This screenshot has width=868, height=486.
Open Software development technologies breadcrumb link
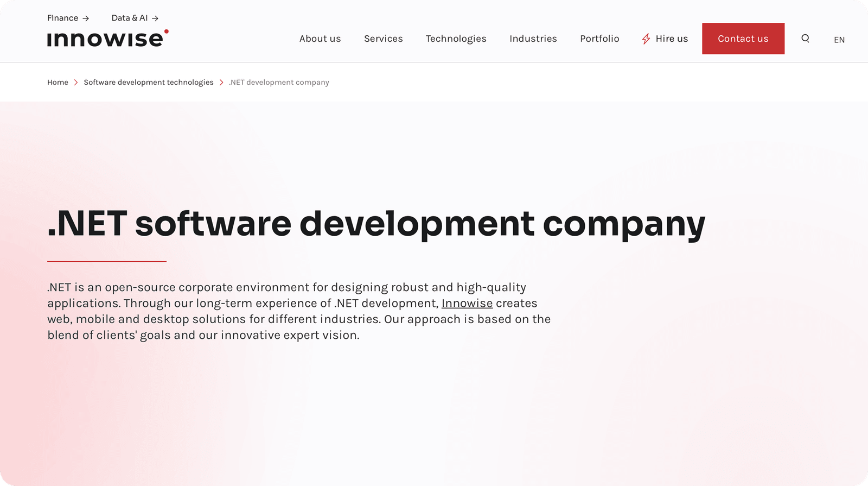[x=148, y=83]
